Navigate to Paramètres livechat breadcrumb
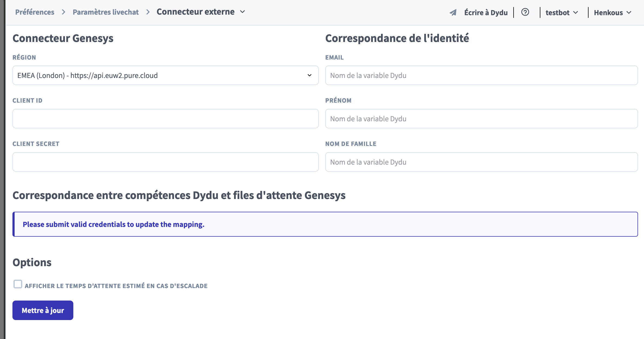Viewport: 644px width, 339px height. 106,12
